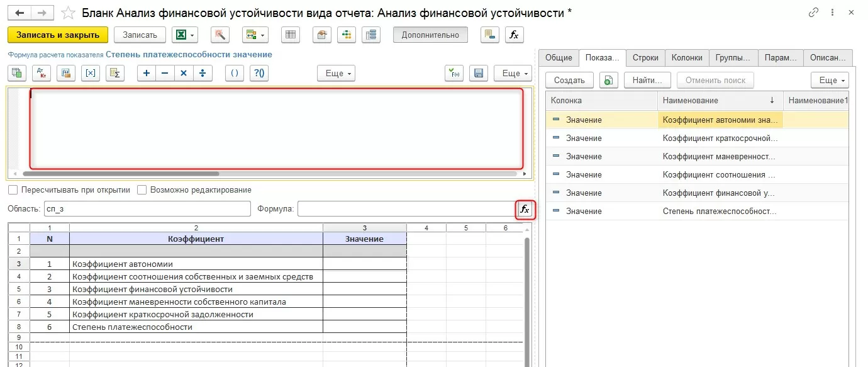Click the Колонка column header in the list

tap(602, 100)
